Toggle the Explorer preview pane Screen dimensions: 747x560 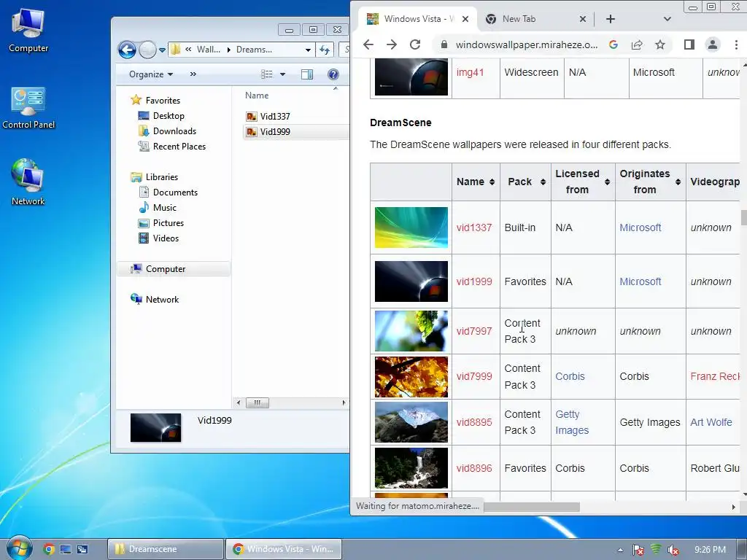tap(307, 74)
